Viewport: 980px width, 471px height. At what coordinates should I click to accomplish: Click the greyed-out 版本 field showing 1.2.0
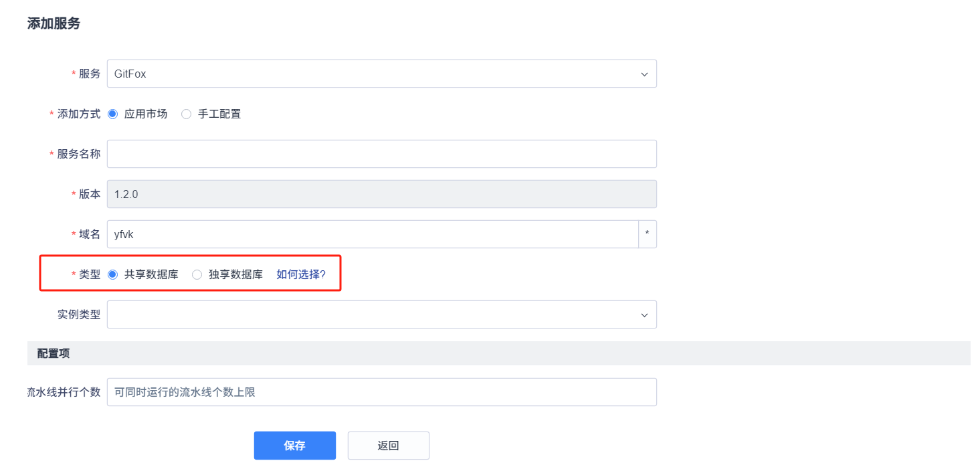pos(381,194)
